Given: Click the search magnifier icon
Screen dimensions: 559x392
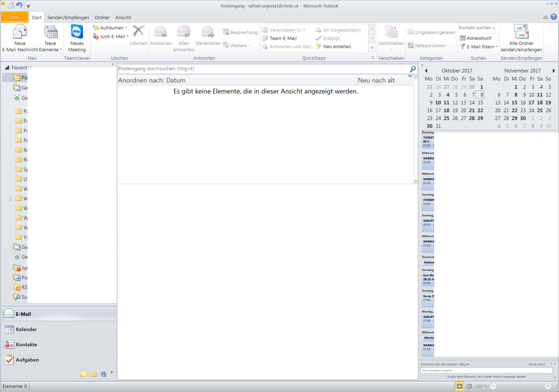Looking at the screenshot, I should (413, 69).
